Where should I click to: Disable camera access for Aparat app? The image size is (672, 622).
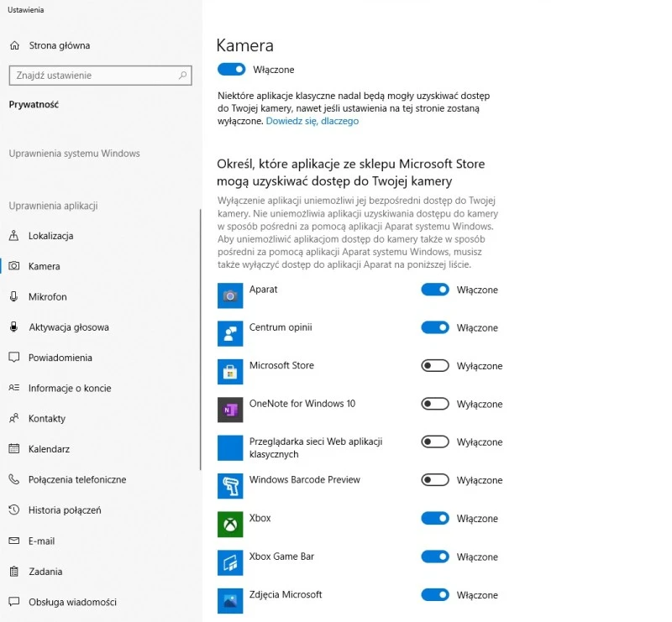click(x=435, y=290)
